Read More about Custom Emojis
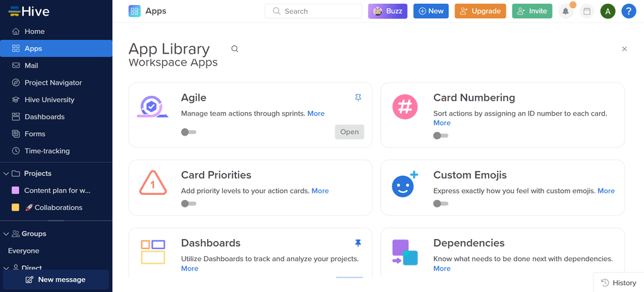Screen dimensions: 644x292 tap(606, 190)
